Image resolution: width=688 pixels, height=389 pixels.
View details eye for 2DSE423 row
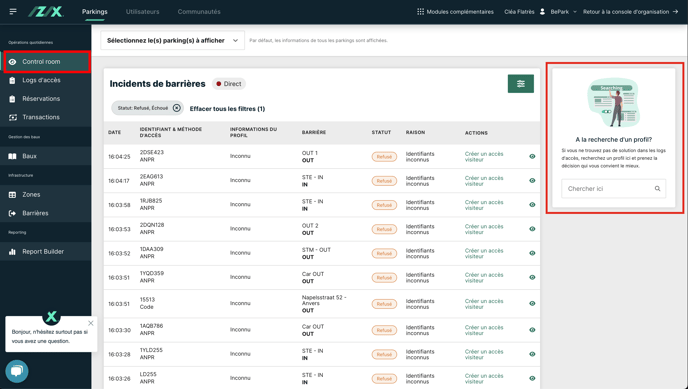click(532, 157)
